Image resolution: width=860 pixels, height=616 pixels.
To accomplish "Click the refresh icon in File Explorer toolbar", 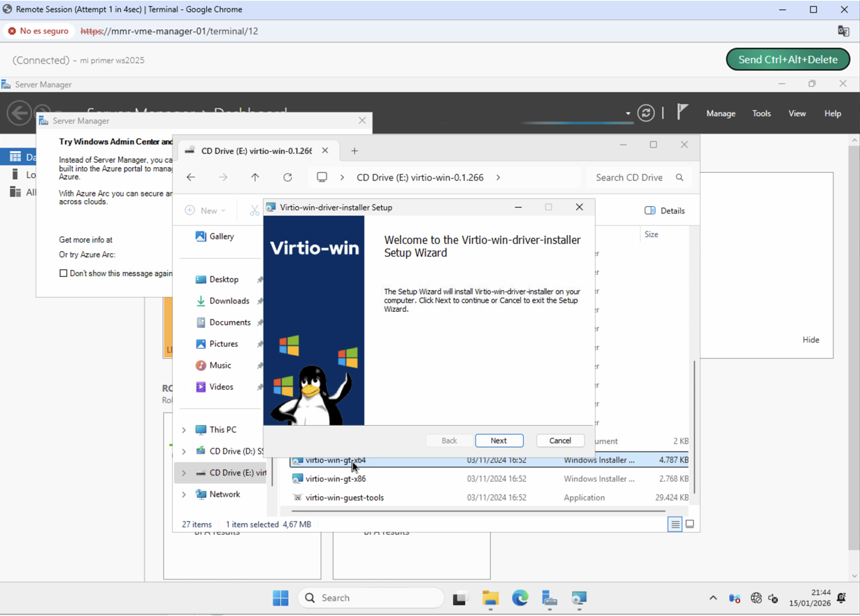I will pos(287,178).
